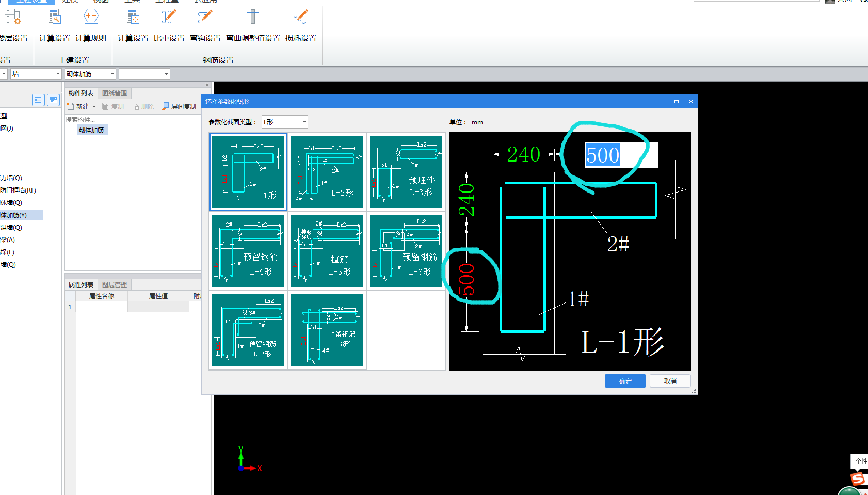Open 弯曲调整值设置

pyautogui.click(x=253, y=26)
